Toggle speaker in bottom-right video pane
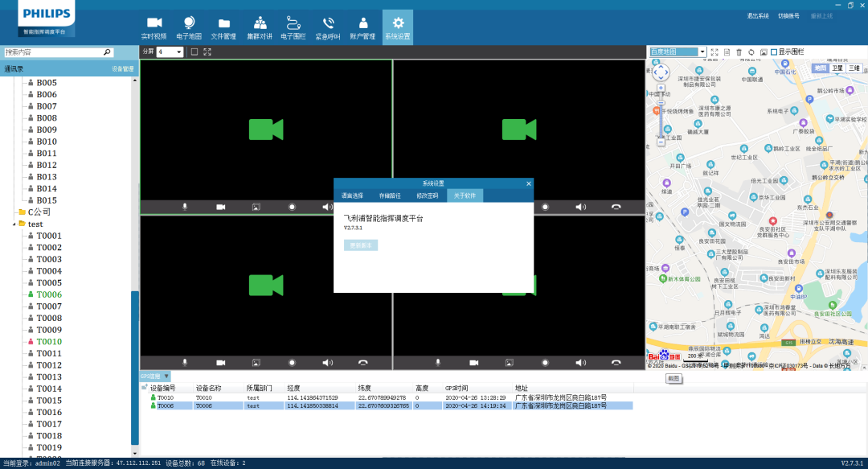Screen dimensions: 868x469 pyautogui.click(x=581, y=363)
